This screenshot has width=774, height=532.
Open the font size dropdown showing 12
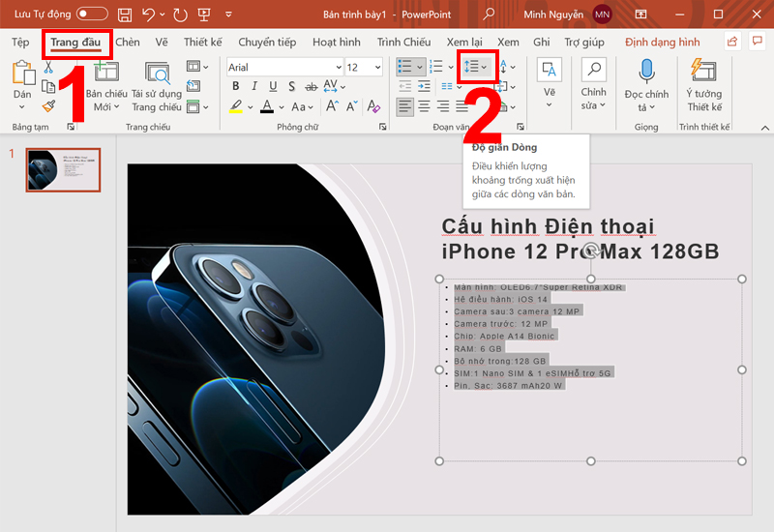pos(378,68)
